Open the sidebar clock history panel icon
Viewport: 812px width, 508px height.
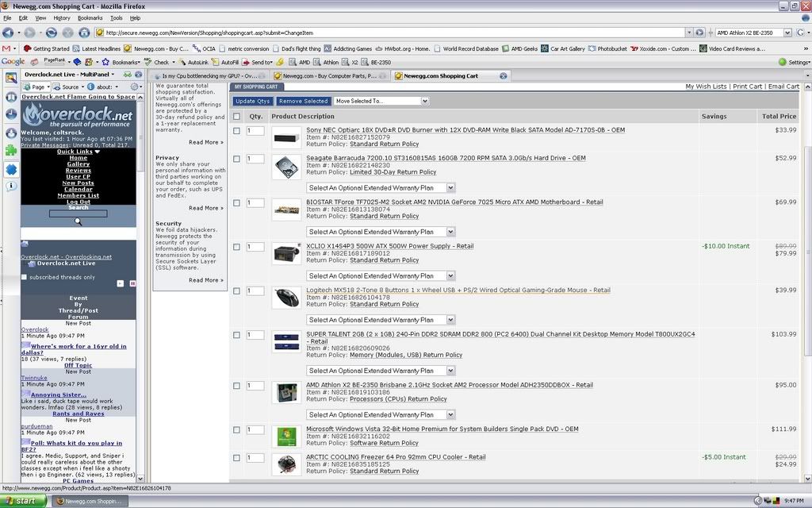pyautogui.click(x=11, y=114)
